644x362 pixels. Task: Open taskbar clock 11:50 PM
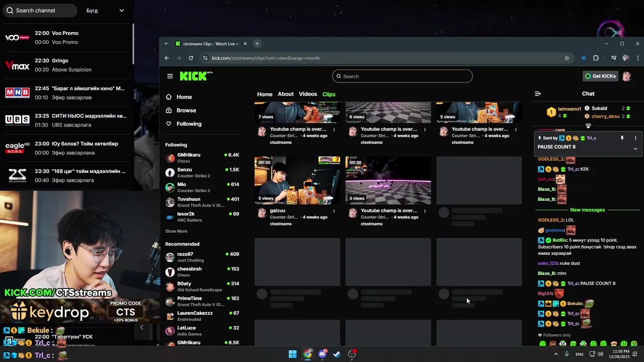pos(620,354)
